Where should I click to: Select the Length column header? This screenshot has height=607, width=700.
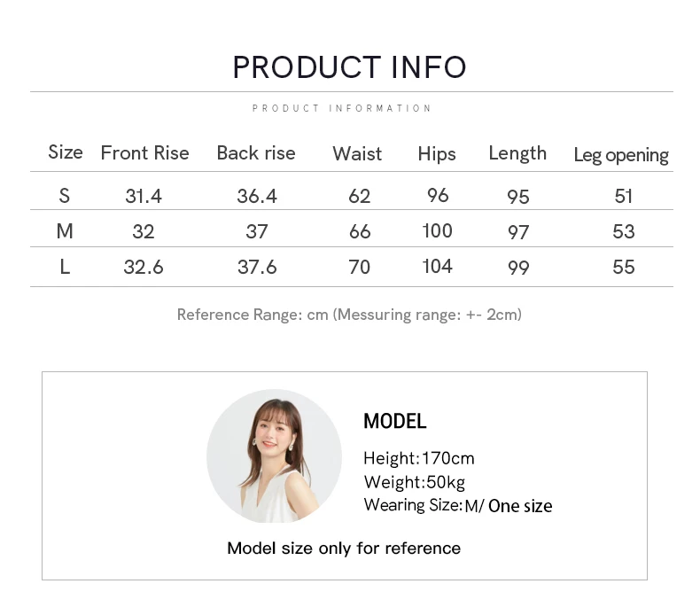click(517, 153)
